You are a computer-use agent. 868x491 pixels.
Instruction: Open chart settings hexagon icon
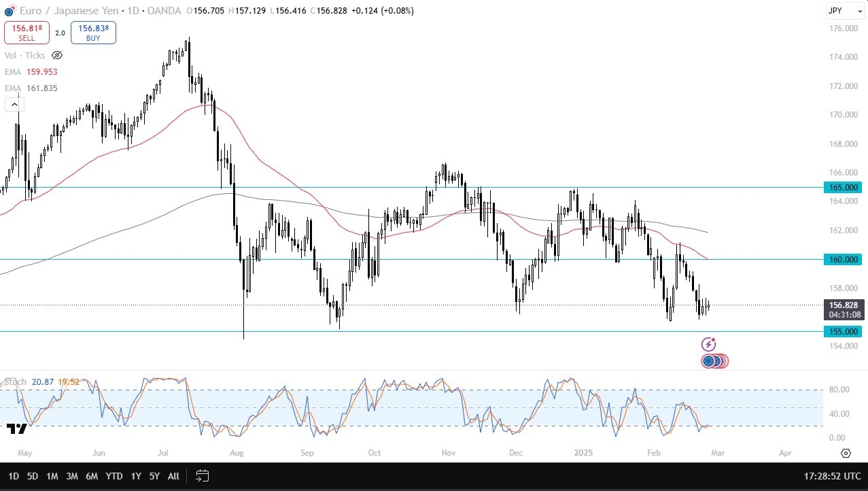click(x=846, y=453)
